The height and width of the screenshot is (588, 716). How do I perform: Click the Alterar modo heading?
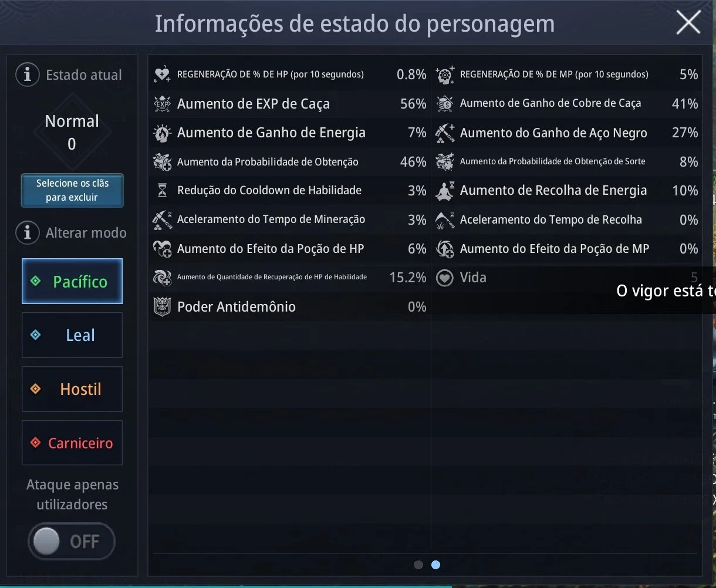86,233
